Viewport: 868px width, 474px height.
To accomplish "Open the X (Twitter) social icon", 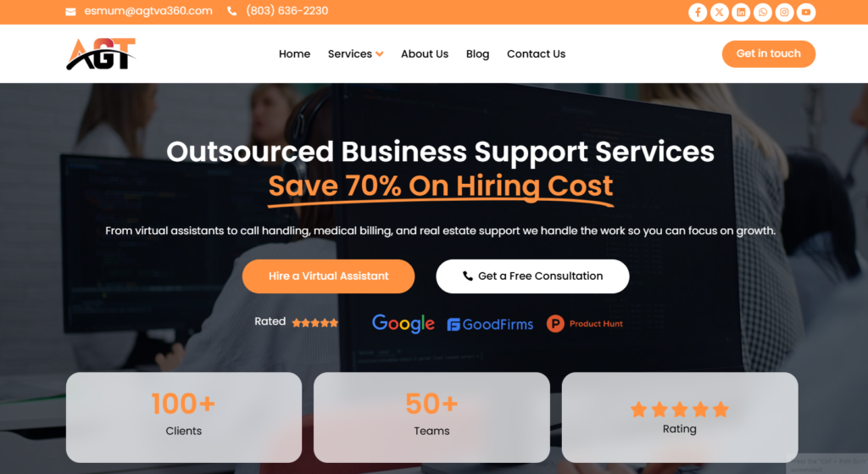I will point(719,12).
